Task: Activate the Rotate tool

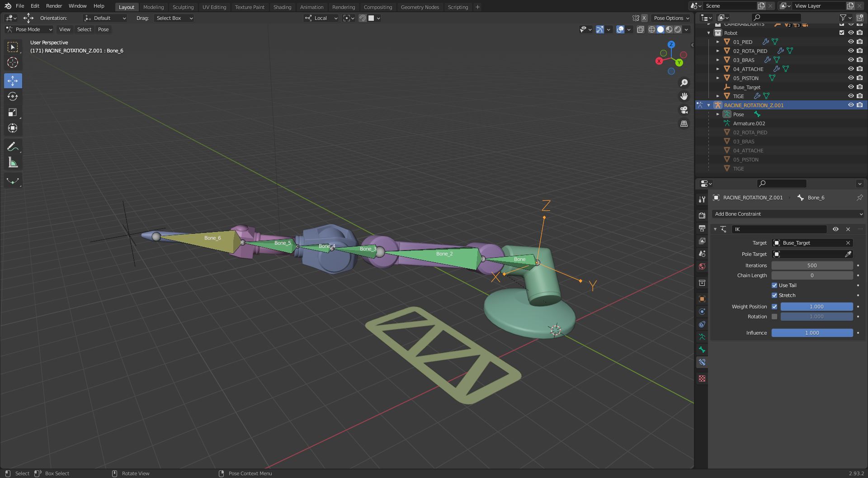Action: point(13,97)
